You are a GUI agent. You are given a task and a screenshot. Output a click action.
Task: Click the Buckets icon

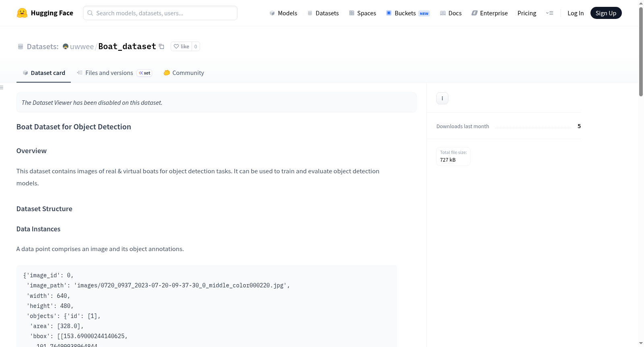(x=389, y=13)
